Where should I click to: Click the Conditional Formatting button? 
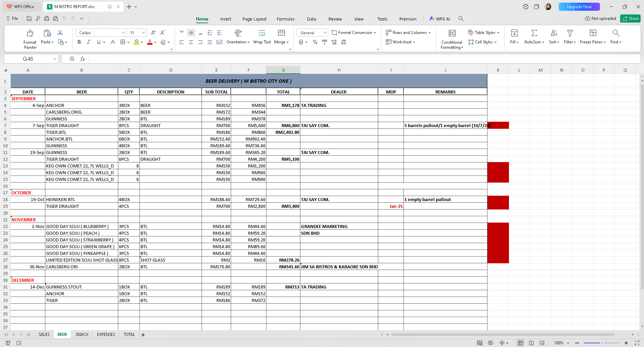[x=452, y=39]
